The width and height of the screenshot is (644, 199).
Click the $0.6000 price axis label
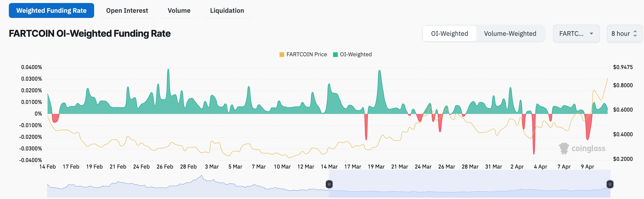(623, 110)
